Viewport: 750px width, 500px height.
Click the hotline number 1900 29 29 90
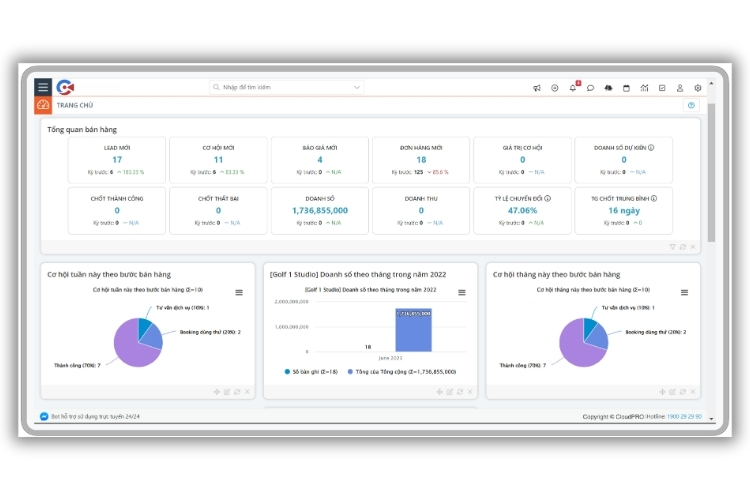coord(684,416)
